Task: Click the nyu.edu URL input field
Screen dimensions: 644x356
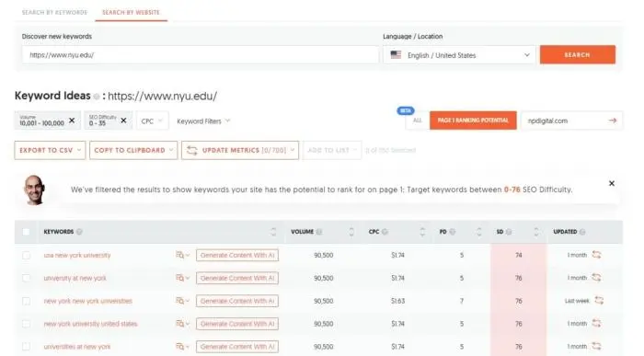Action: tap(200, 54)
